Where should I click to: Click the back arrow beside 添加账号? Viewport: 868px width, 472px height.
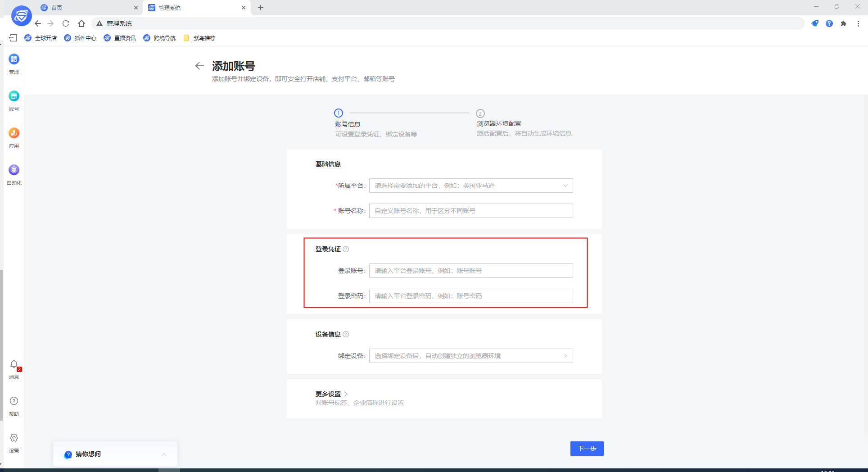tap(199, 66)
